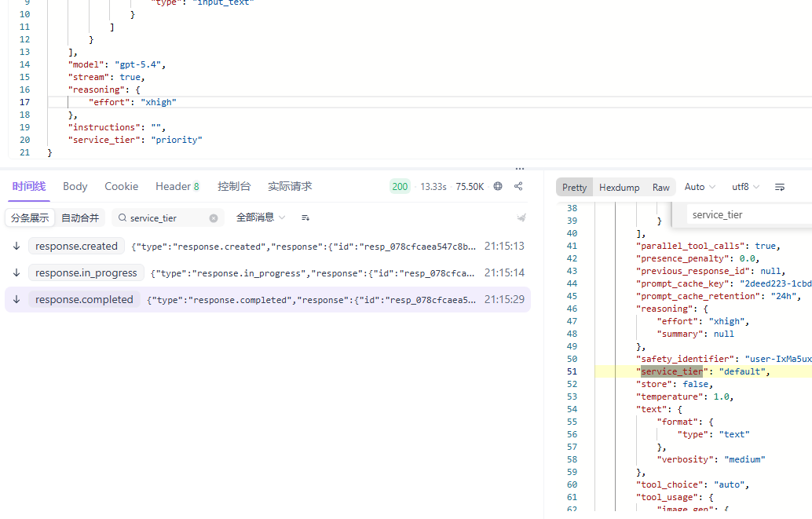This screenshot has height=519, width=812.
Task: Click the magnifier icon in the message filter
Action: (123, 218)
